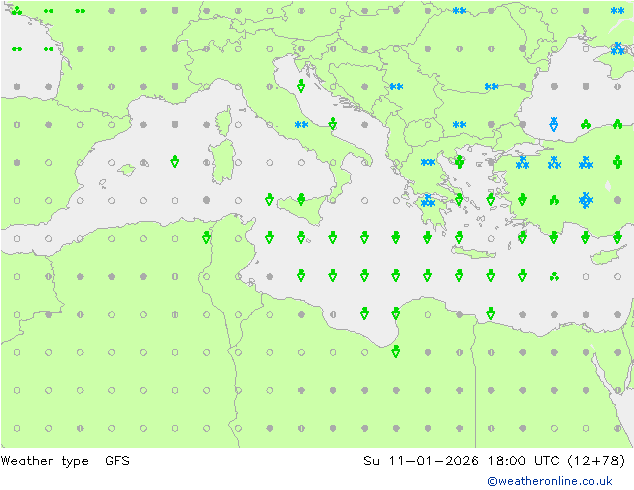Click the snow symbol on Romania's southern border
The height and width of the screenshot is (490, 634).
coord(491,87)
